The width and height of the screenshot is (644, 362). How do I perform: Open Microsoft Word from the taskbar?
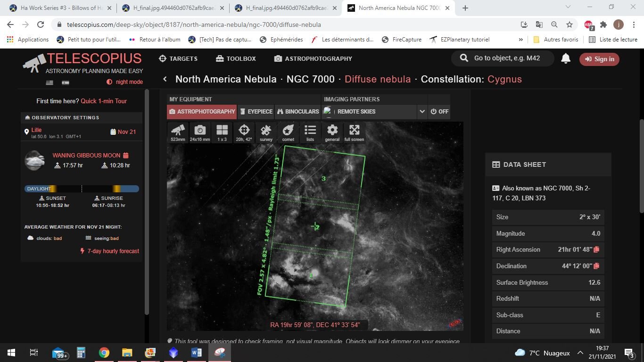(197, 353)
